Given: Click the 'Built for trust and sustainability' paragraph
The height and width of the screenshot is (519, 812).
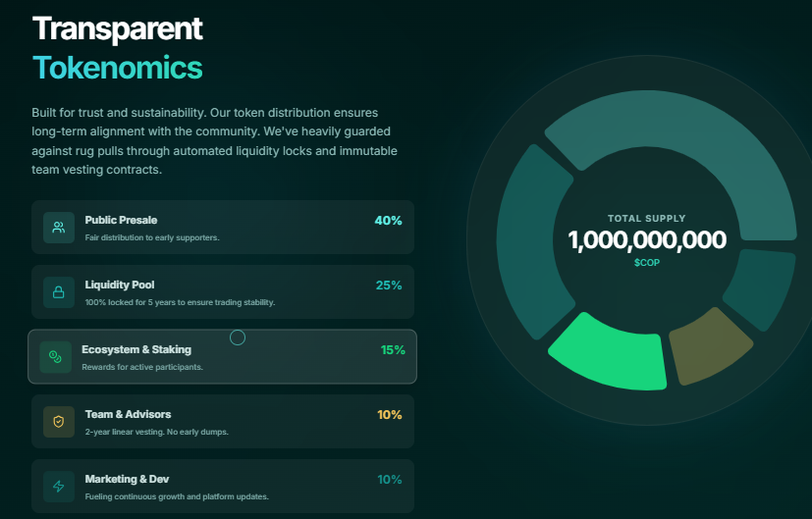Looking at the screenshot, I should click(x=214, y=141).
